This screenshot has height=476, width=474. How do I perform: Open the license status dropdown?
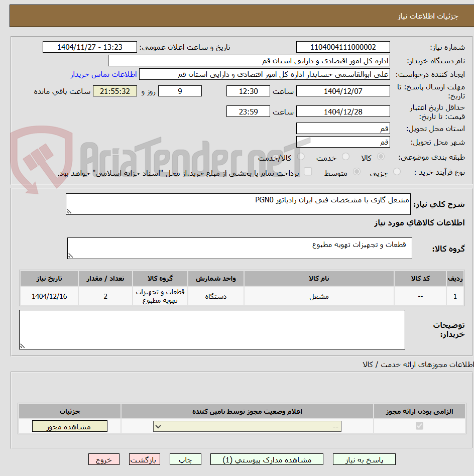[x=247, y=426]
